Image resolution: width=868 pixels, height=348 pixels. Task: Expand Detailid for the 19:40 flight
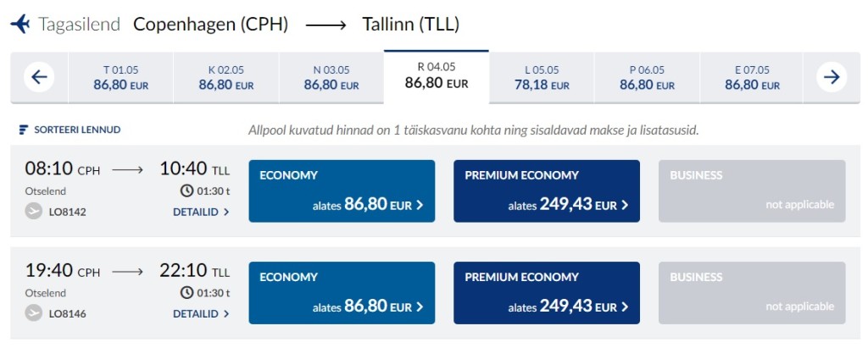201,313
